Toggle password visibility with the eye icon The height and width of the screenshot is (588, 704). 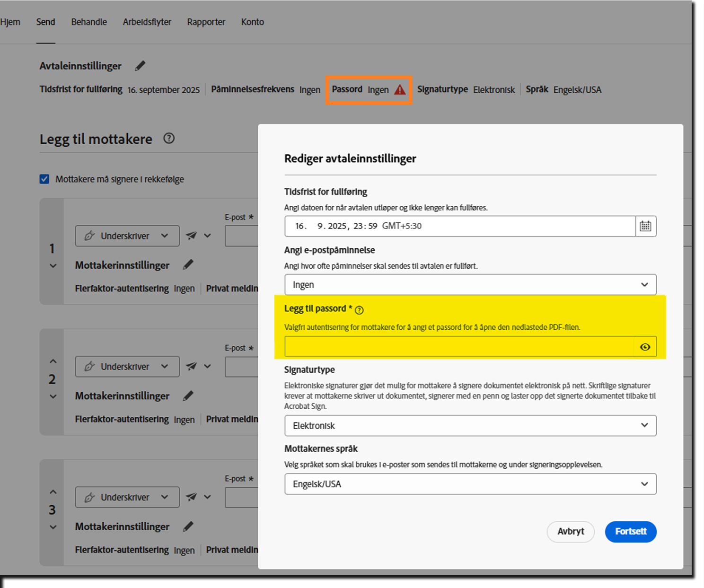(x=645, y=347)
